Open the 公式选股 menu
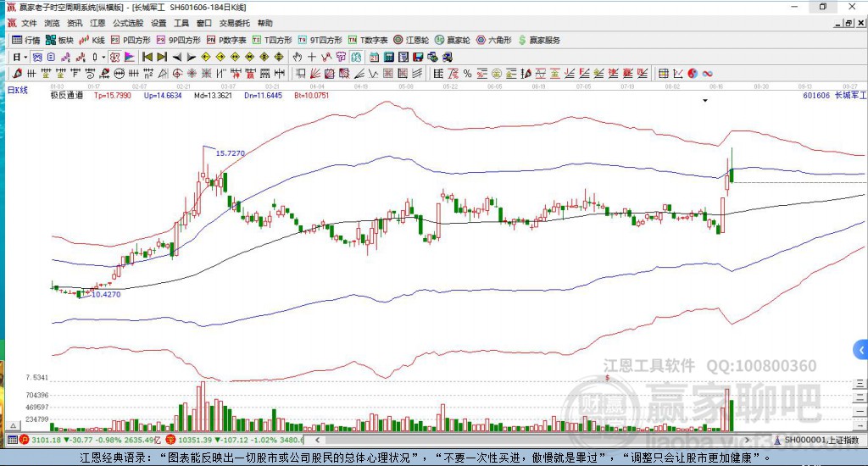 tap(128, 23)
